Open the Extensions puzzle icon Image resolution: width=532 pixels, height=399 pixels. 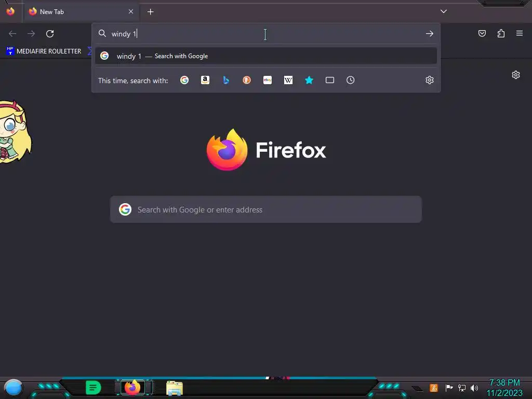click(x=501, y=33)
